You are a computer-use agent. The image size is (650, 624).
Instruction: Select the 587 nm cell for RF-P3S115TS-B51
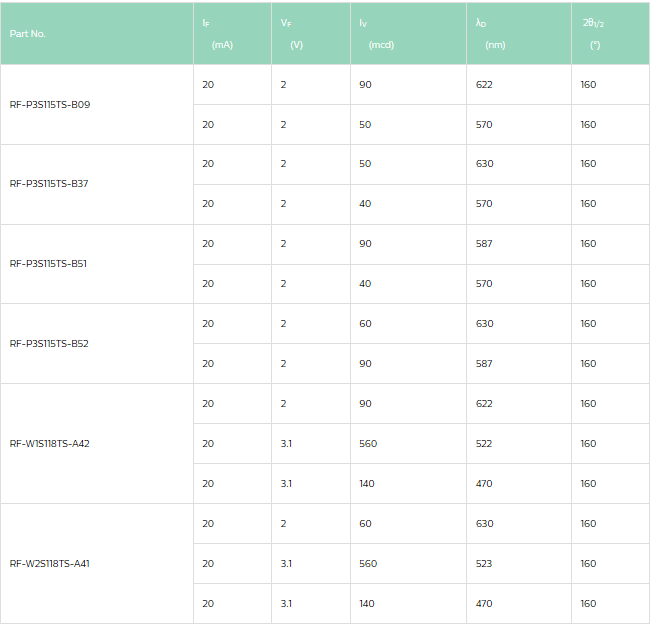click(x=484, y=244)
